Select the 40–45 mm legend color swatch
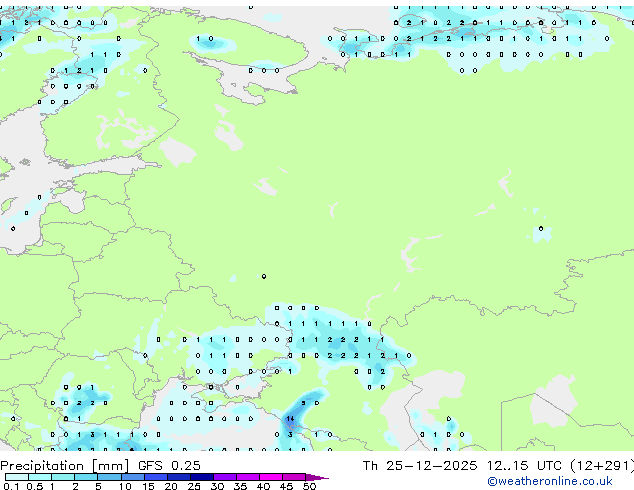 click(x=271, y=477)
